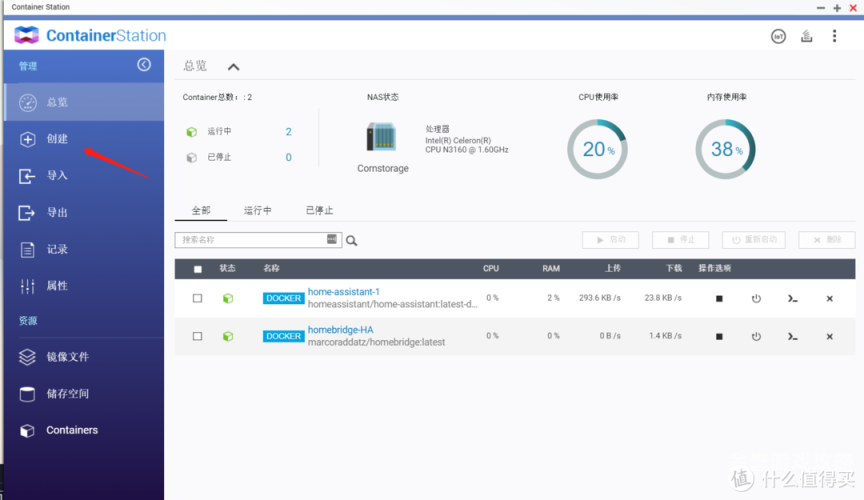Click the 名称 name column header
Screen dimensions: 864x500
(271, 268)
